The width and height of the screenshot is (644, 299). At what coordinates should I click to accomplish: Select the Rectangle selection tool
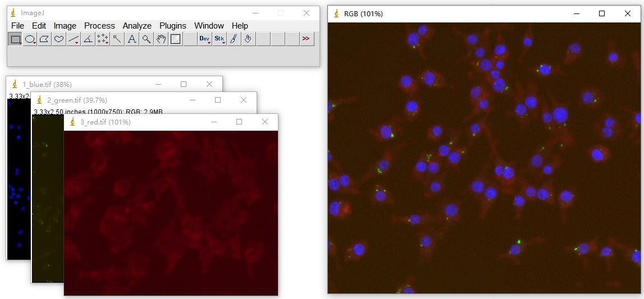click(x=15, y=39)
